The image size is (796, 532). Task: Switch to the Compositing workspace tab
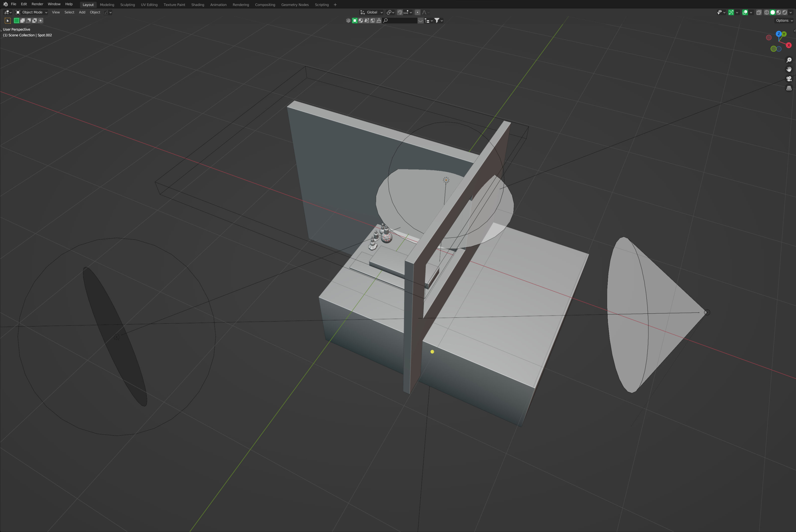pos(265,5)
